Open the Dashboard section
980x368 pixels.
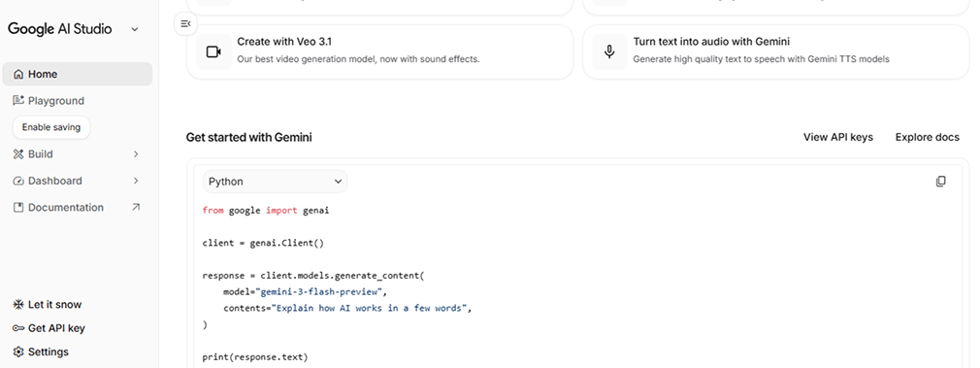coord(78,181)
